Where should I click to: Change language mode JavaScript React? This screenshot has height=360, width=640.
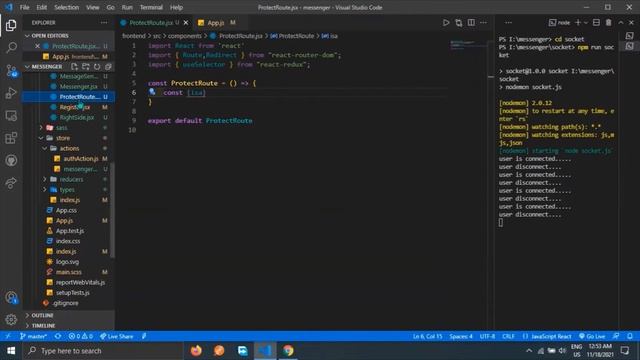pos(551,336)
